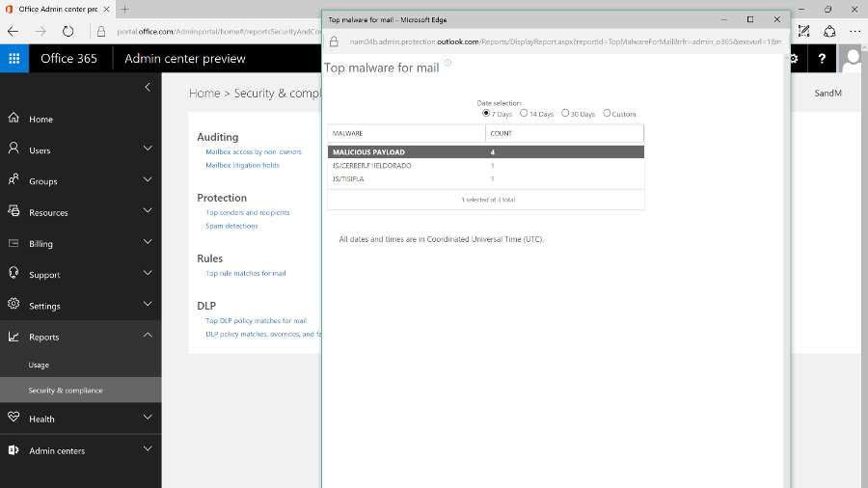Open the web note pen icon in Edge

803,31
